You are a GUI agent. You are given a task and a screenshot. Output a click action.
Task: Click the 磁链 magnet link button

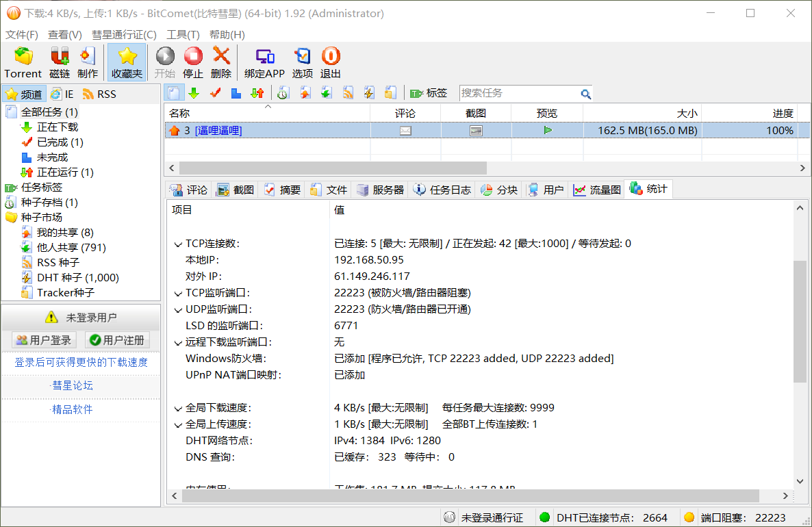click(60, 63)
